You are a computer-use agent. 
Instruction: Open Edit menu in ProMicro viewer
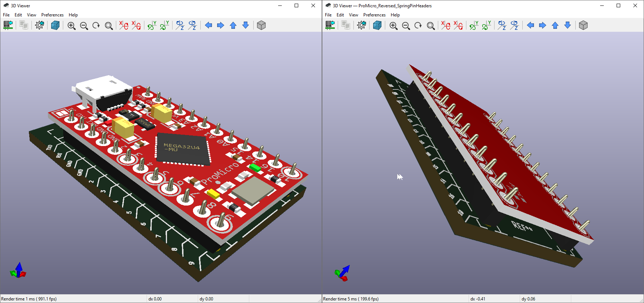pyautogui.click(x=340, y=15)
